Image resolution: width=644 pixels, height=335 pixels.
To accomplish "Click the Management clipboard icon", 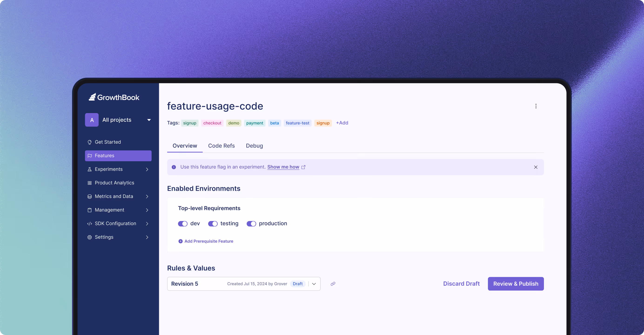I will click(x=90, y=210).
